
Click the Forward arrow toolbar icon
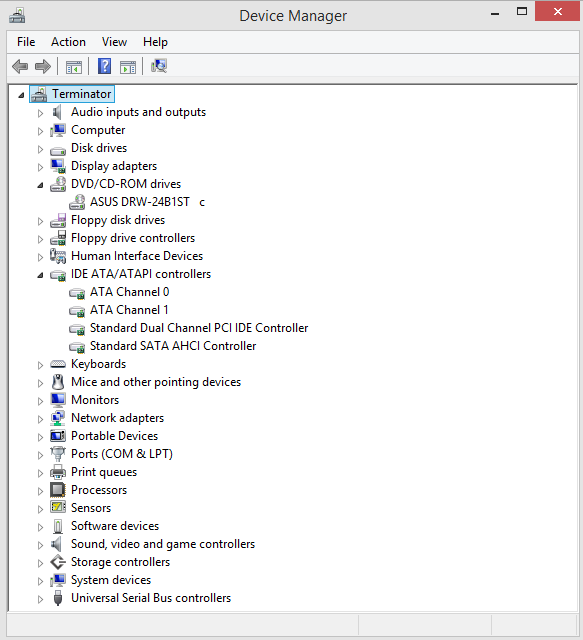pos(43,67)
